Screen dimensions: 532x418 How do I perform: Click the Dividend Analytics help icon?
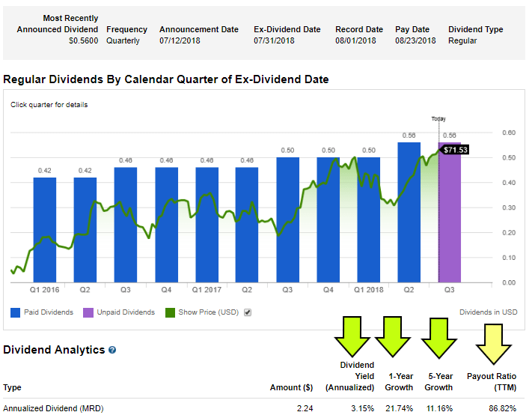pos(112,350)
